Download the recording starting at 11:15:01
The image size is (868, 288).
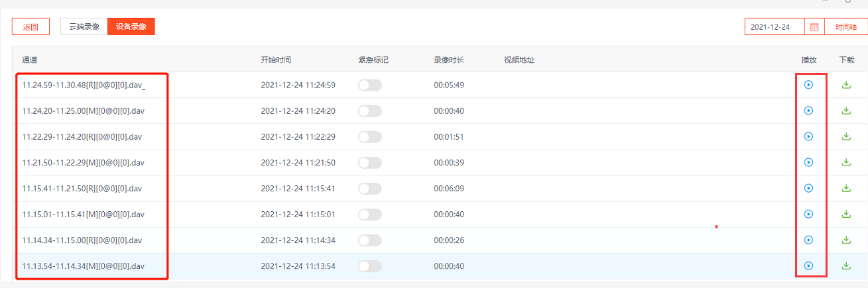coord(845,214)
